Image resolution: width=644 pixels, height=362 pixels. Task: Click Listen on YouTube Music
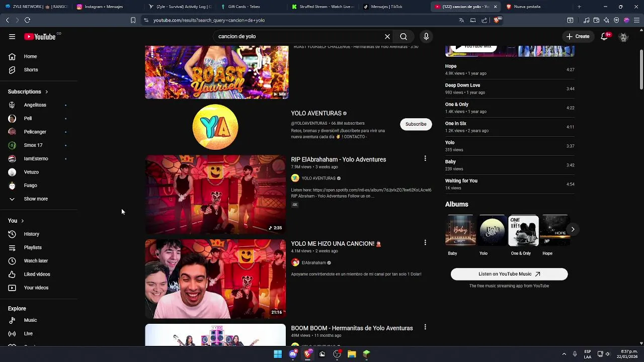click(509, 274)
